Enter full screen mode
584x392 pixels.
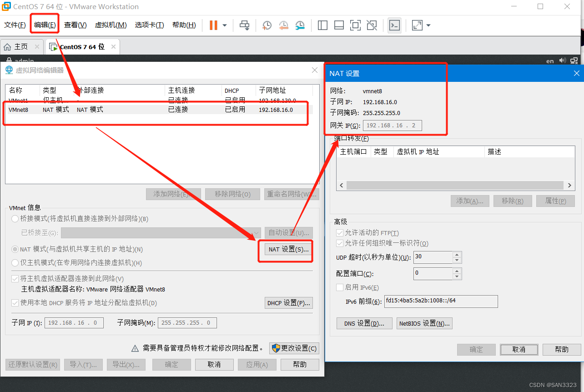(355, 25)
